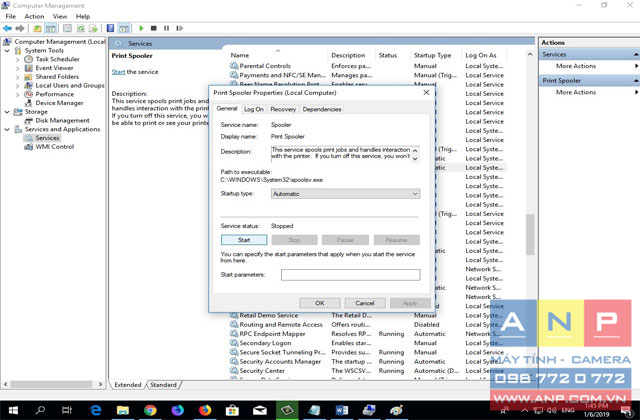Open the Action menu
This screenshot has width=640, height=420.
34,16
